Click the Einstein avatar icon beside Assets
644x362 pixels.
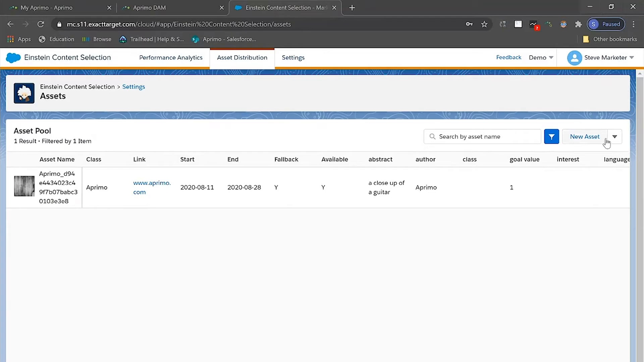point(24,93)
